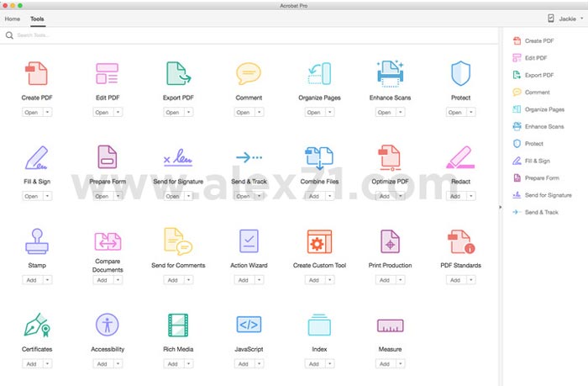Click Open button under Comment
The height and width of the screenshot is (386, 588).
tap(244, 112)
